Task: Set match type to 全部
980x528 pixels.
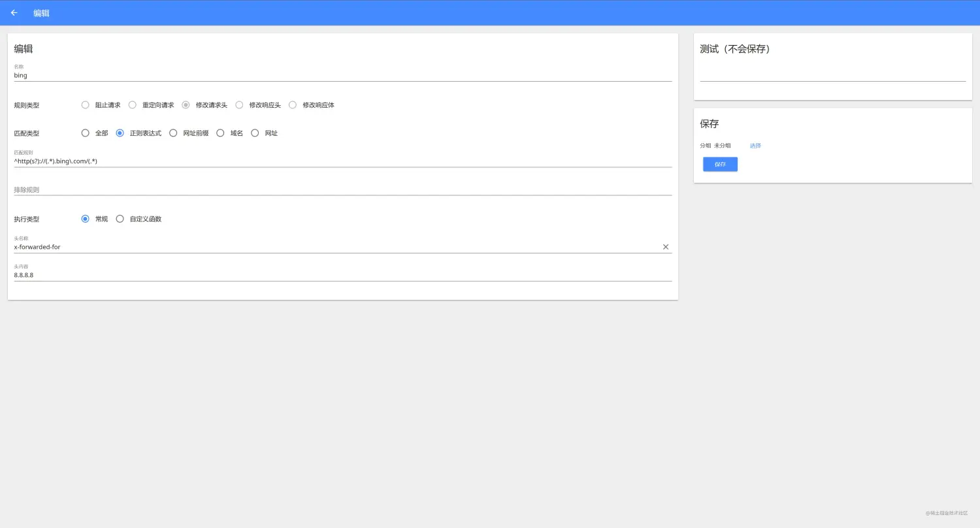Action: point(86,133)
